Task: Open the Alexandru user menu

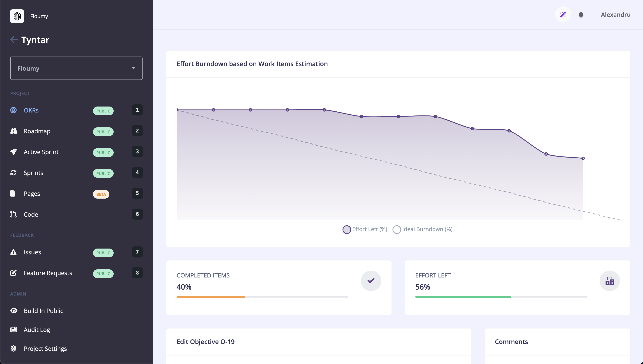Action: click(616, 15)
